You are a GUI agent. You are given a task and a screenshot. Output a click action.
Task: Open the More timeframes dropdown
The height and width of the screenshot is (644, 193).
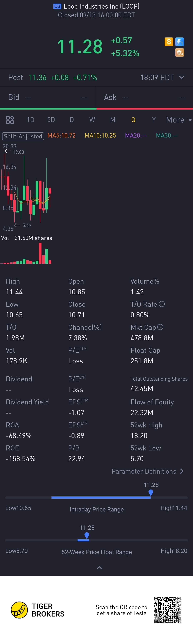click(179, 120)
